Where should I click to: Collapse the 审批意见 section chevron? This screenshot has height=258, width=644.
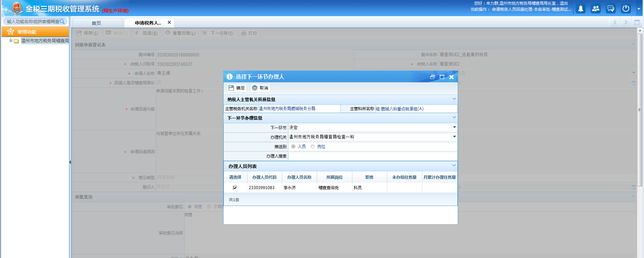point(633,197)
